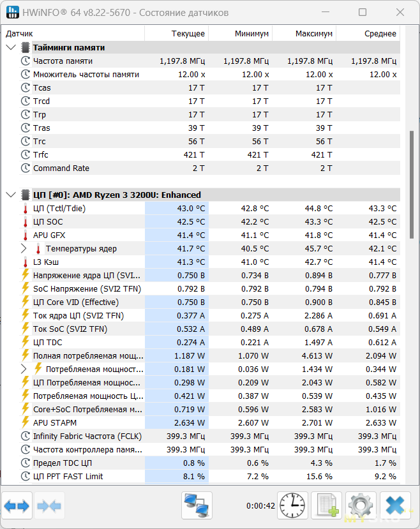Click the clock icon beside Предел TDC ЦП
The height and width of the screenshot is (529, 420).
pos(26,463)
